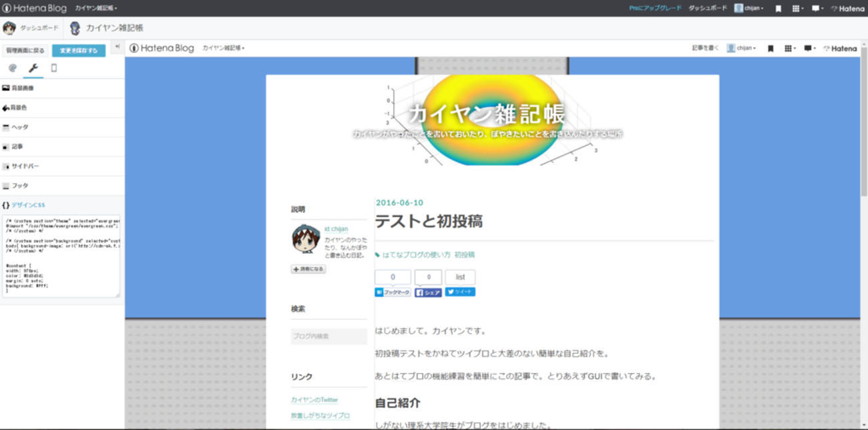Click the id:chijan profile link
The width and height of the screenshot is (868, 430).
pos(336,229)
